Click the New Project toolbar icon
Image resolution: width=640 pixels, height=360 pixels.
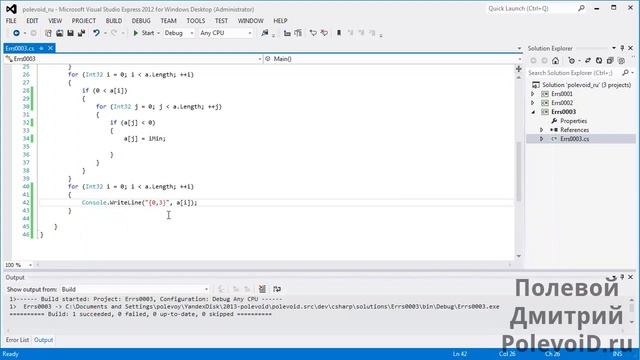pos(48,33)
